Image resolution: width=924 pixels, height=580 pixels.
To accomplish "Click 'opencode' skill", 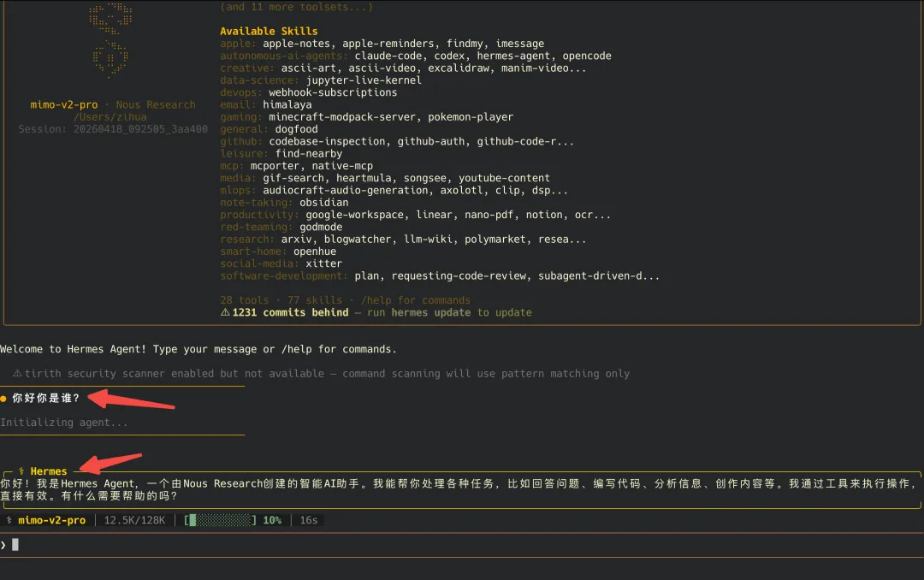I will coord(587,56).
